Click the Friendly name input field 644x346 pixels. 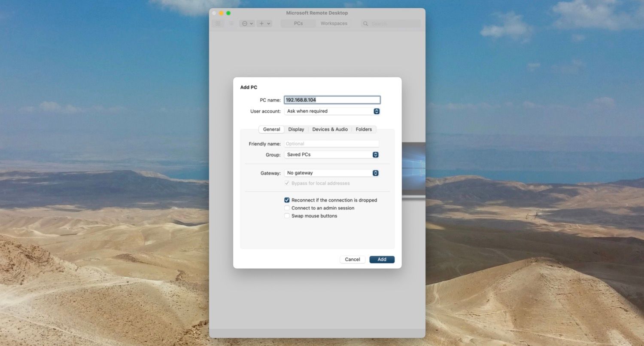[332, 144]
